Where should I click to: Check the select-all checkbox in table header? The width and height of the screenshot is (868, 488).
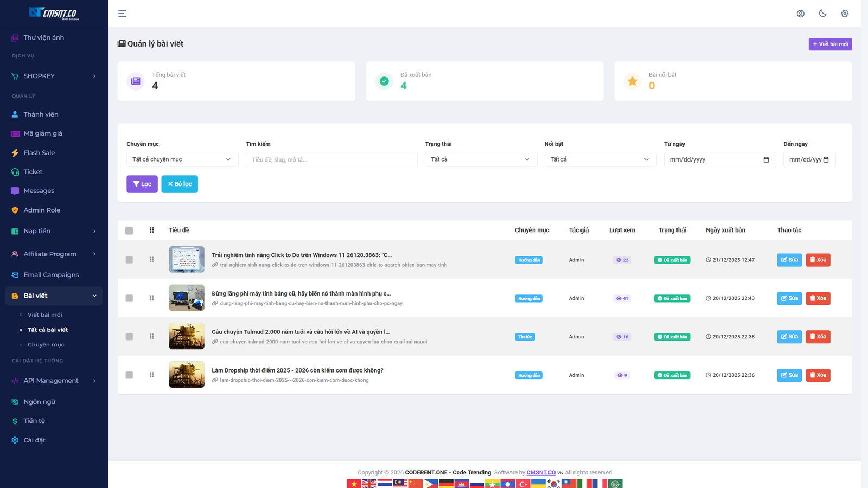click(129, 230)
